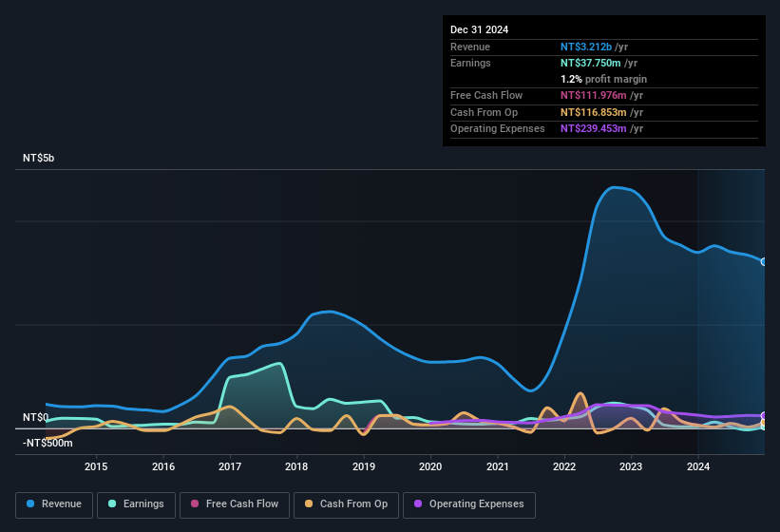Click the blue Revenue legend dot
Screen dimensions: 780x532
point(30,503)
